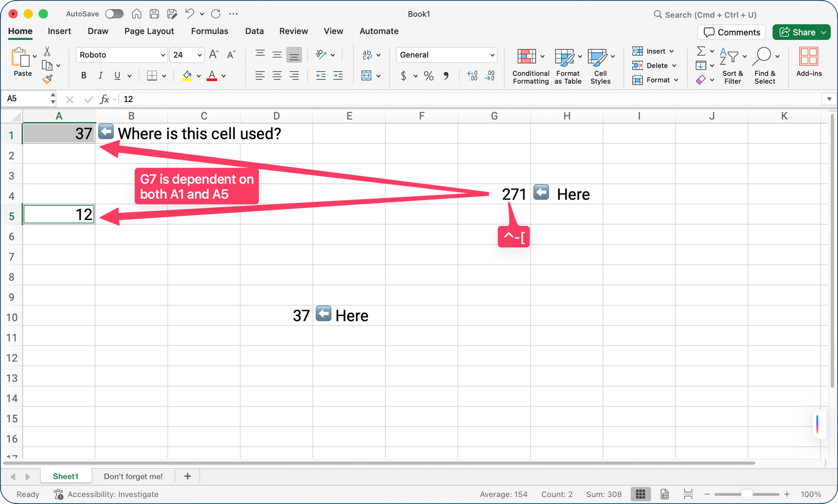Open the fill color dropdown arrow
838x504 pixels.
click(x=199, y=76)
